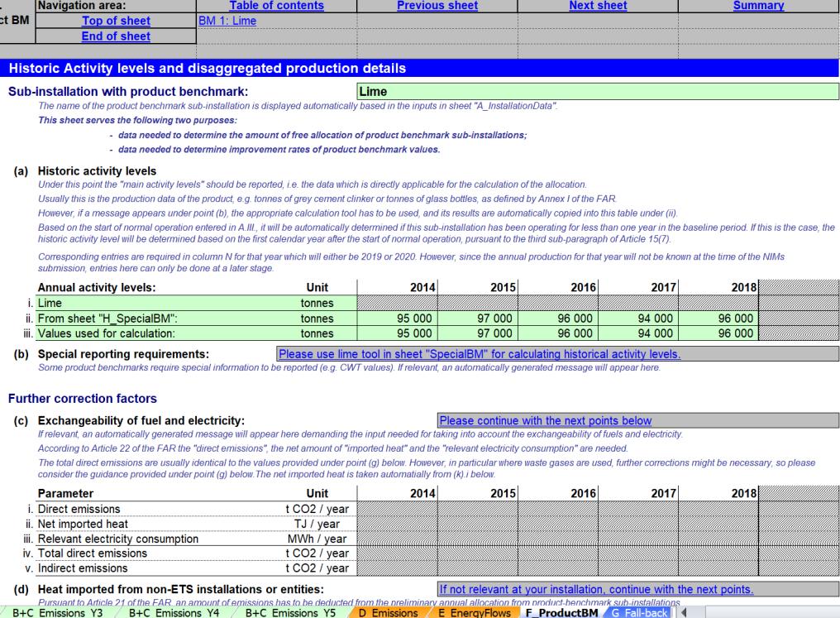Click the 'Annual activity levels:' header
Image resolution: width=840 pixels, height=618 pixels.
97,287
